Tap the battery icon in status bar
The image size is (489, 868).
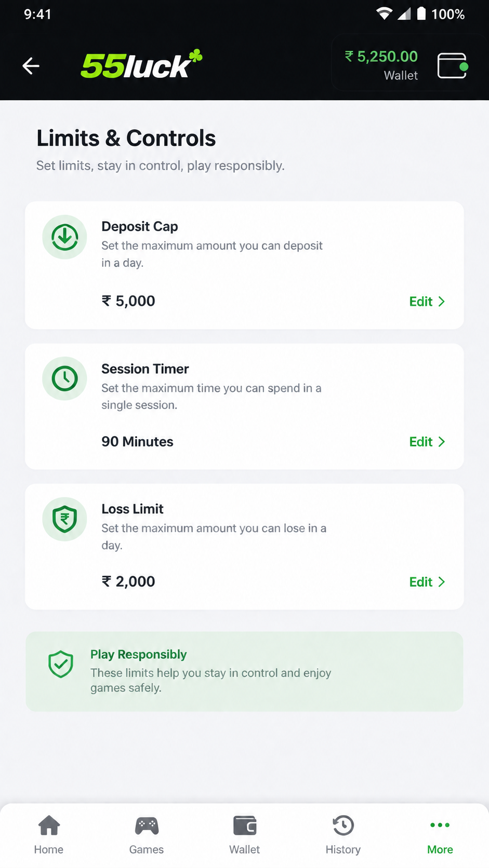[421, 13]
